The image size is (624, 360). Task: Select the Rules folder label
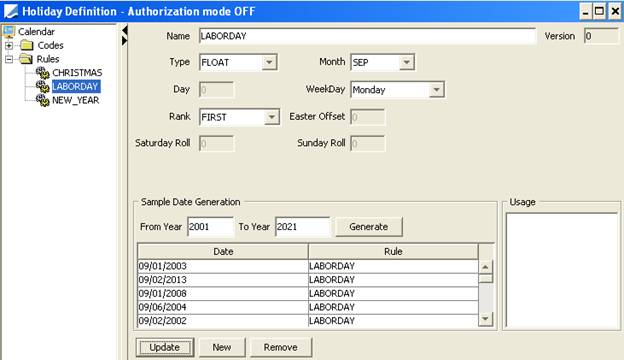[48, 59]
